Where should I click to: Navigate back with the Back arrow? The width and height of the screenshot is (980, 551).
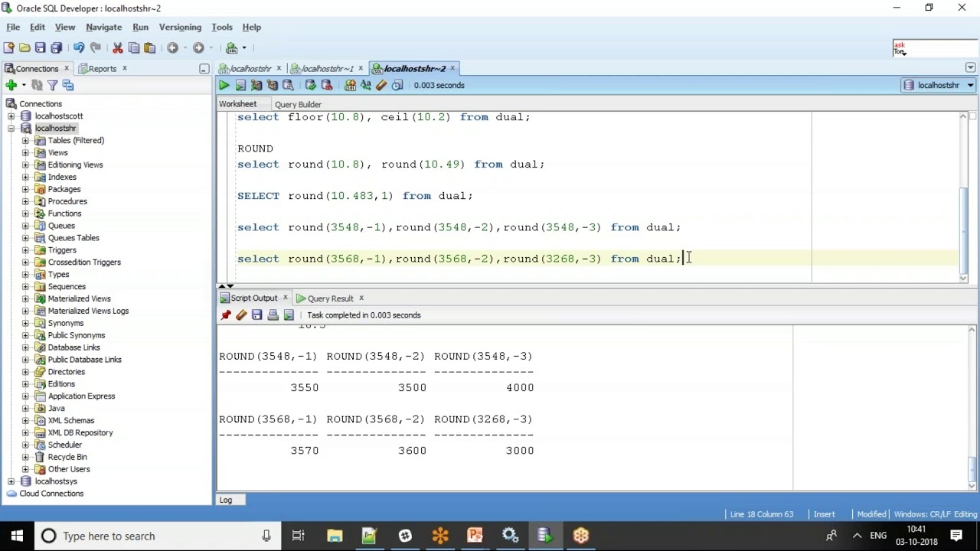coord(172,47)
